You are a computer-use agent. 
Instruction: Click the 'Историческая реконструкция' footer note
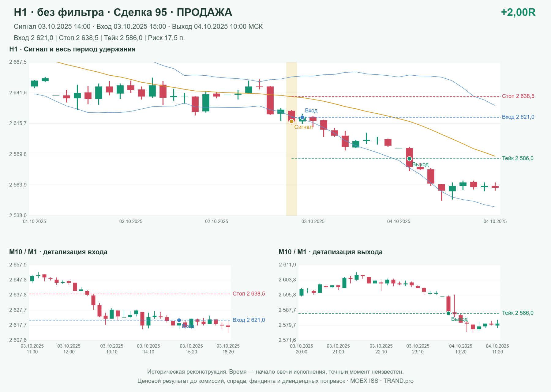[x=275, y=372]
